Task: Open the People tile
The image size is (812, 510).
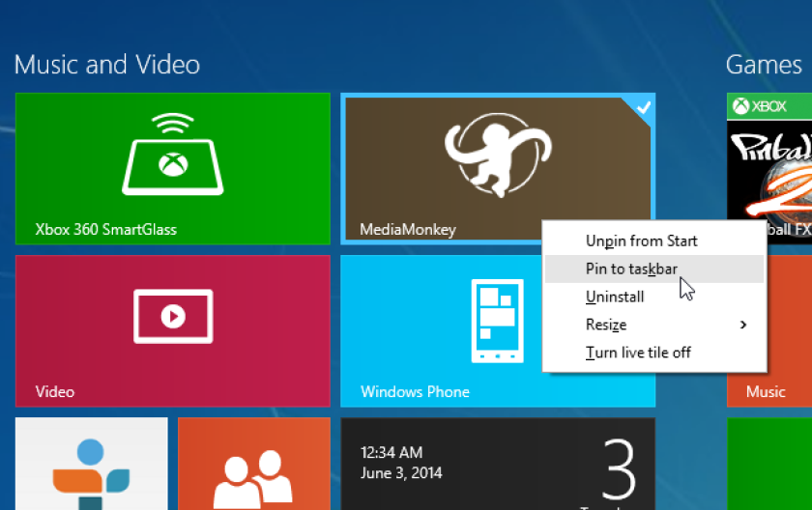Action: [x=254, y=464]
